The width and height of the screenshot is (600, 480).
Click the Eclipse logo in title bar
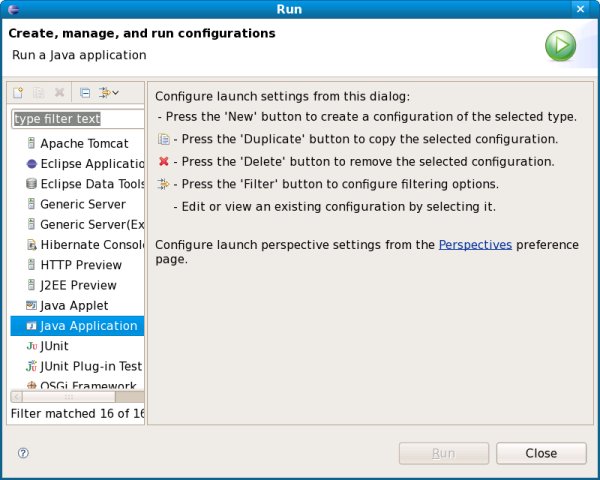pos(12,10)
